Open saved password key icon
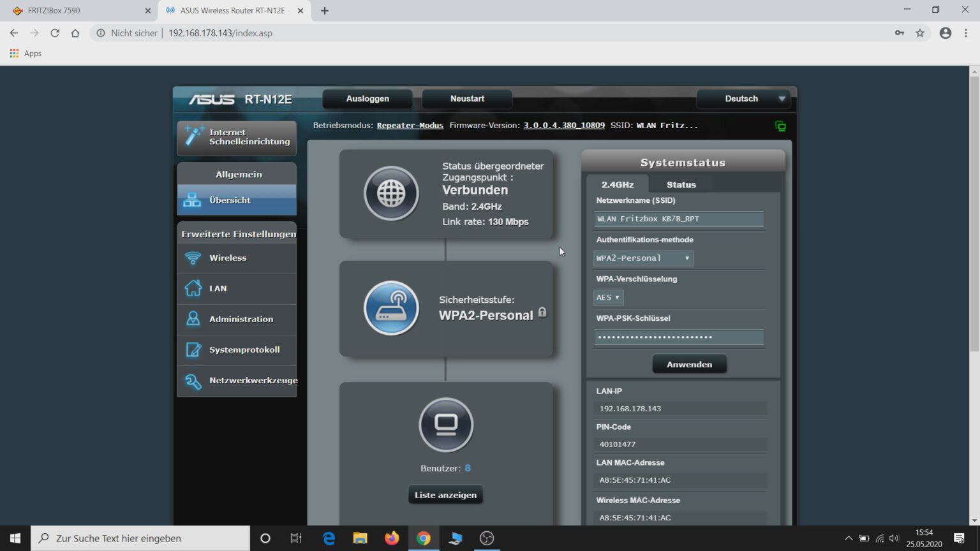 pos(900,33)
